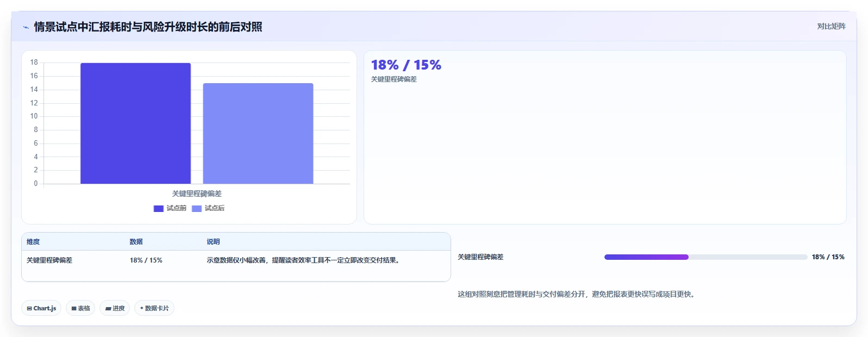The width and height of the screenshot is (868, 337).
Task: Select the 进度 tag chip
Action: 115,308
